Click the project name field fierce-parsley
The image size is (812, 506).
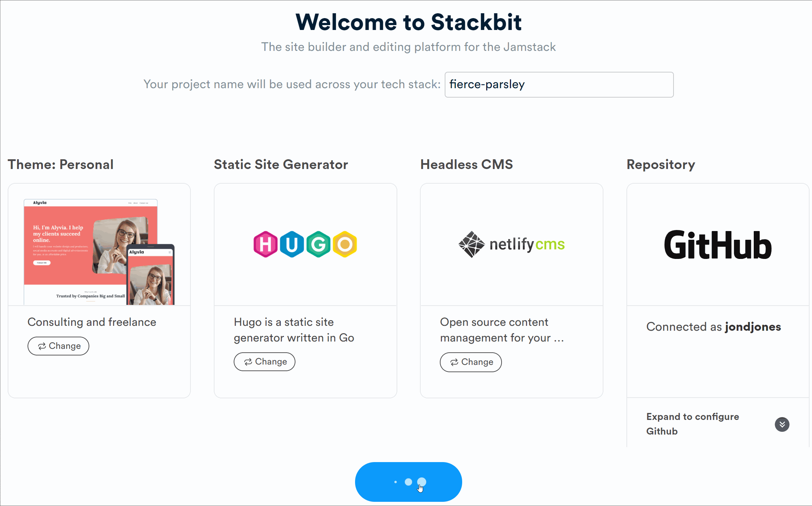pos(559,85)
